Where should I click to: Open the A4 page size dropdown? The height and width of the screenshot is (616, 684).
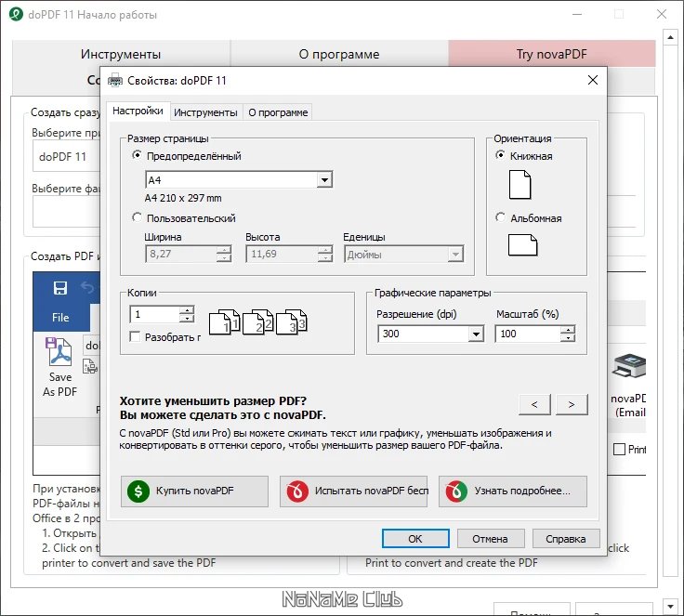pos(324,179)
